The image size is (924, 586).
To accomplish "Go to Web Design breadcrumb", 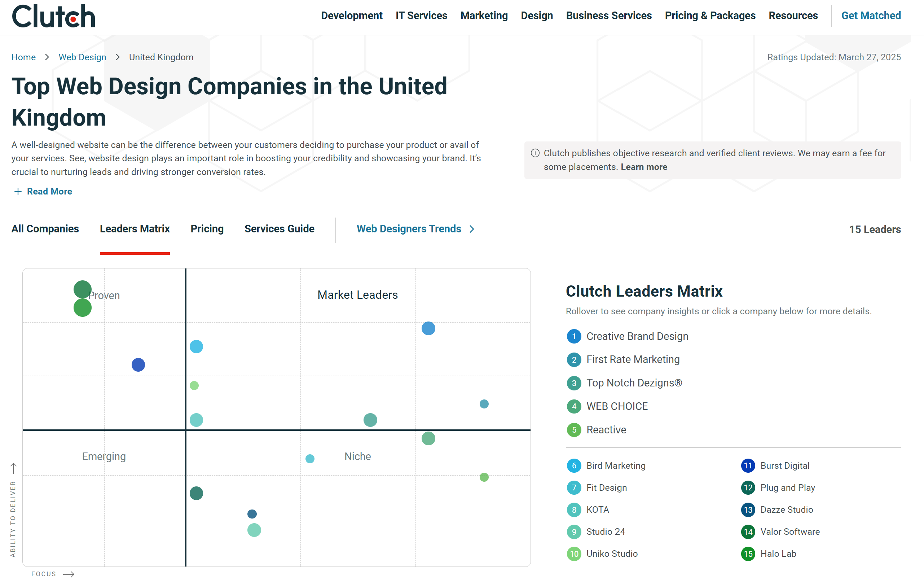I will [x=82, y=57].
